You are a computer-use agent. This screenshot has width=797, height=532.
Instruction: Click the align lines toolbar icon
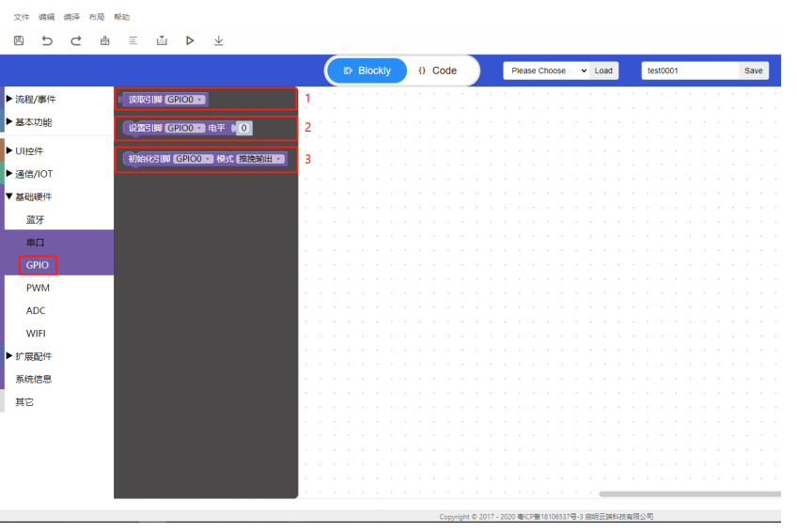pos(133,40)
